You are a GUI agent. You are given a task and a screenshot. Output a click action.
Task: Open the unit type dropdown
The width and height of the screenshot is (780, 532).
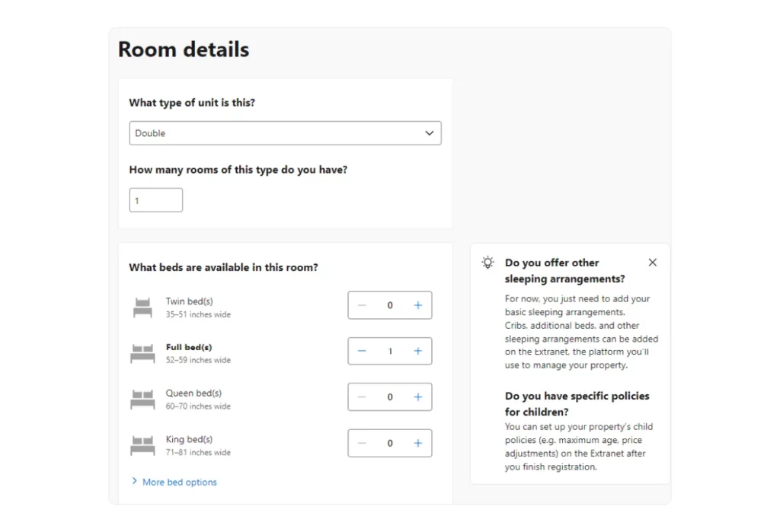[x=285, y=133]
